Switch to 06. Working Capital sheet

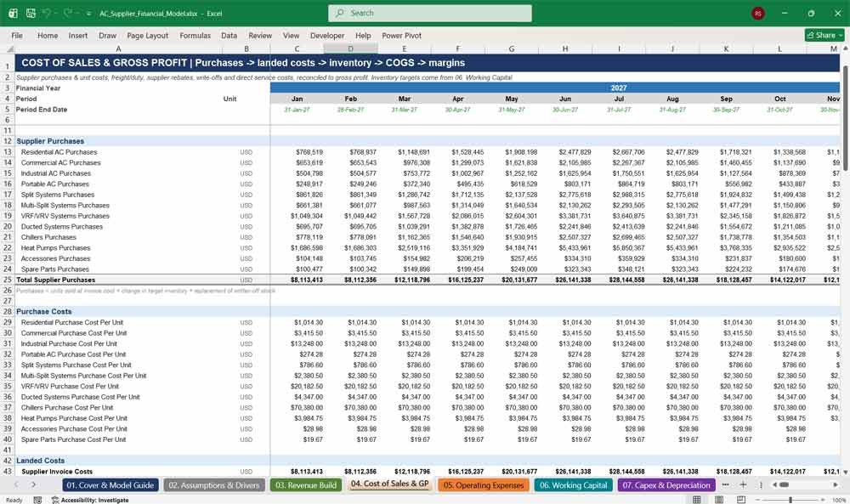573,485
